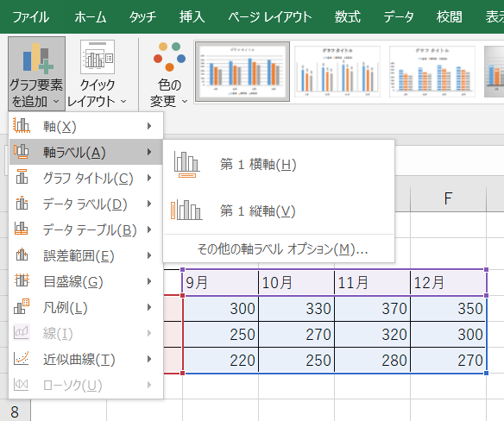The width and height of the screenshot is (504, 421).
Task: Expand the 凡例(L) submenu arrow
Action: (149, 307)
